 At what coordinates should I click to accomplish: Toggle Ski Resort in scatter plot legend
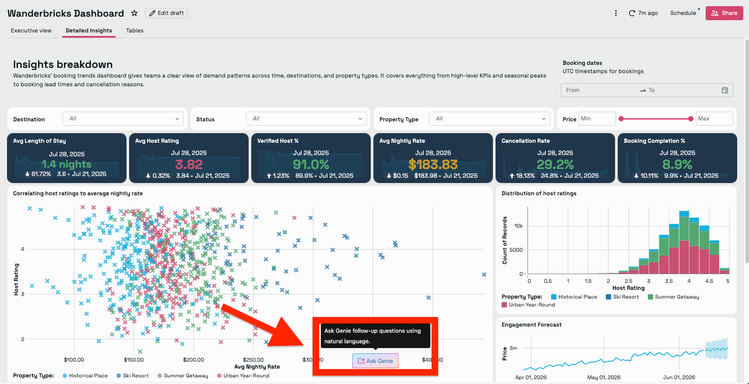tap(134, 376)
